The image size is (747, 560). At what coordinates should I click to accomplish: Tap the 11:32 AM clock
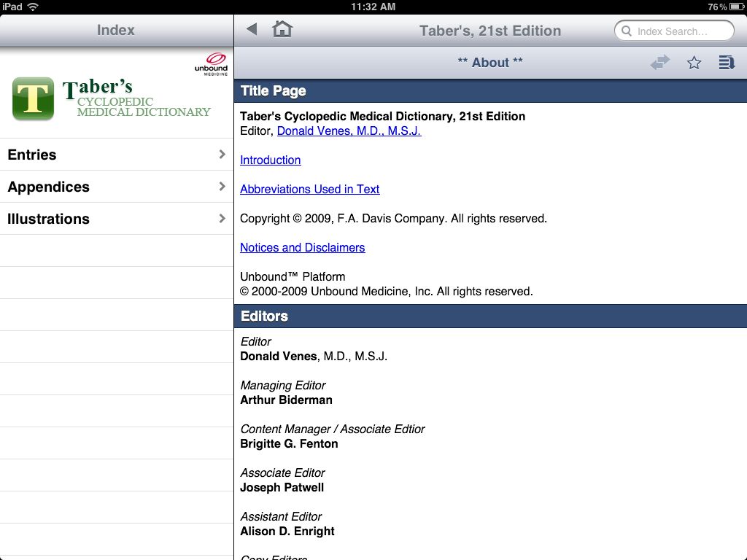click(x=373, y=7)
